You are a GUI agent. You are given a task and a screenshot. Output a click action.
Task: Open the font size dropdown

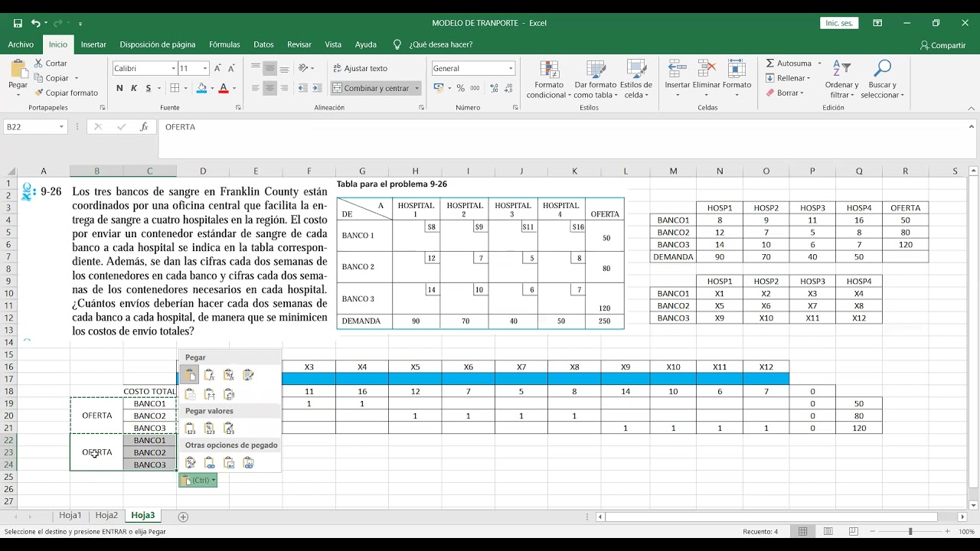204,69
